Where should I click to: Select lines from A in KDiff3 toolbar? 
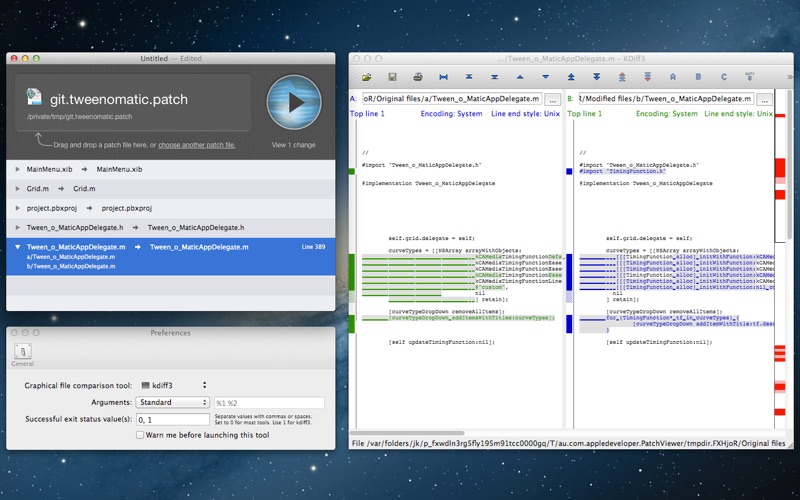673,77
